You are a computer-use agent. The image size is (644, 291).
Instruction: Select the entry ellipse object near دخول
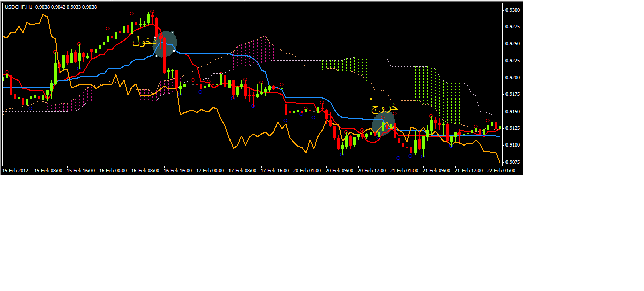pos(165,44)
